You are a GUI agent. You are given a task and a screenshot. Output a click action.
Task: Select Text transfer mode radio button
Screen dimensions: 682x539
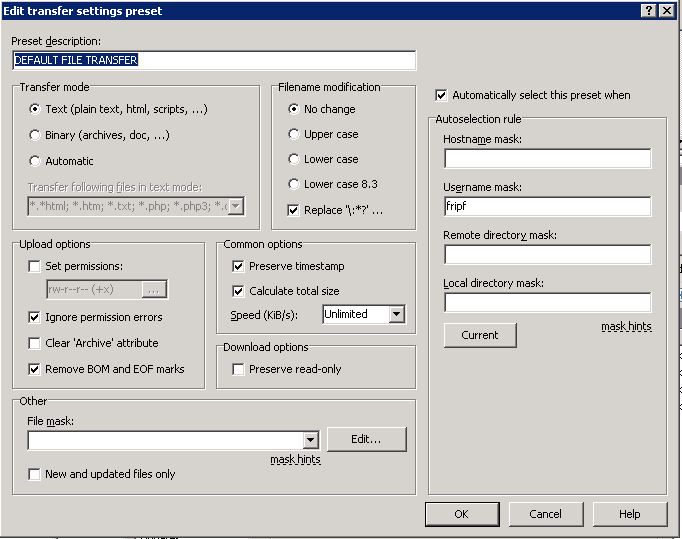click(x=36, y=109)
